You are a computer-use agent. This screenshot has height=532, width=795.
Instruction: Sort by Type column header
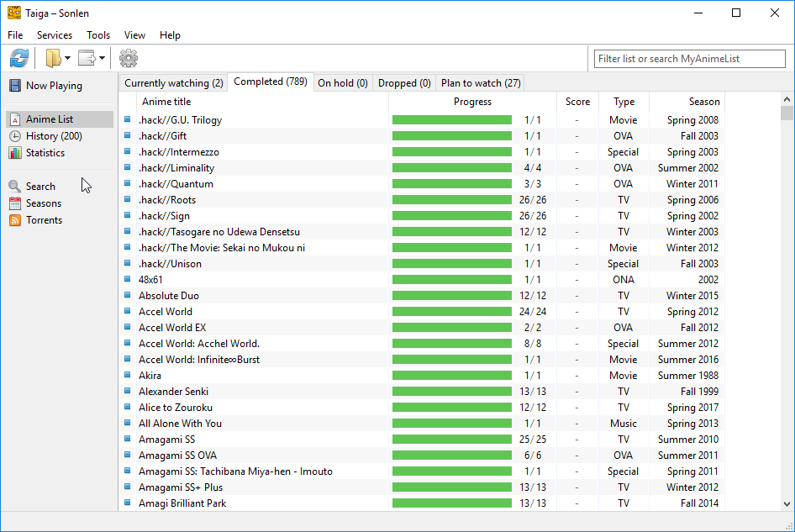[x=624, y=102]
